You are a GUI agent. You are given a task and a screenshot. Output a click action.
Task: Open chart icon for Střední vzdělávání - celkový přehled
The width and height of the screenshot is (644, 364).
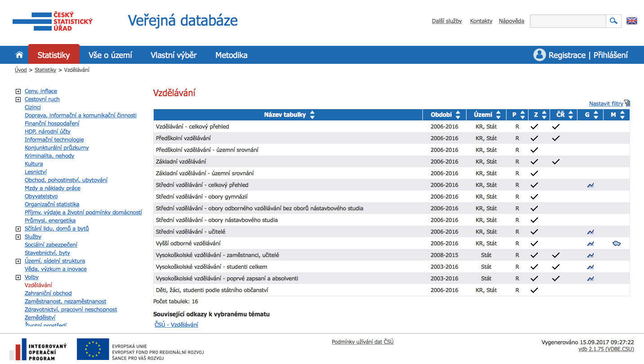click(x=590, y=185)
